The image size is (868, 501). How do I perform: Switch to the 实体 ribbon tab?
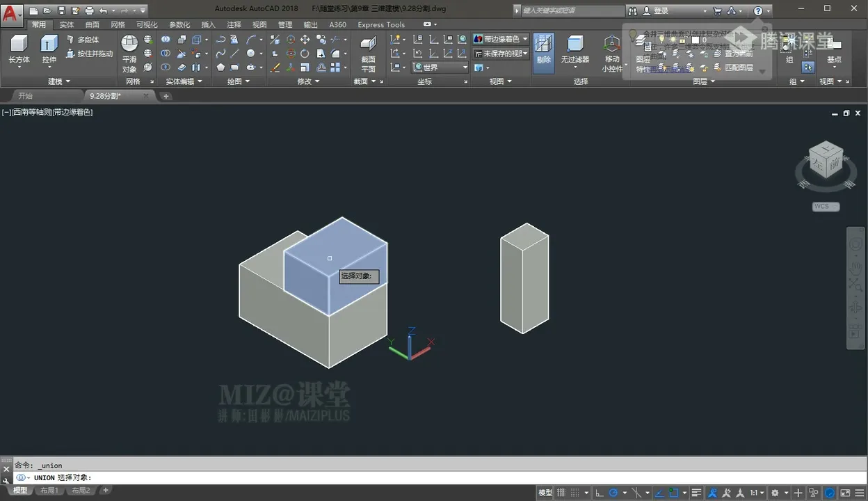point(67,24)
